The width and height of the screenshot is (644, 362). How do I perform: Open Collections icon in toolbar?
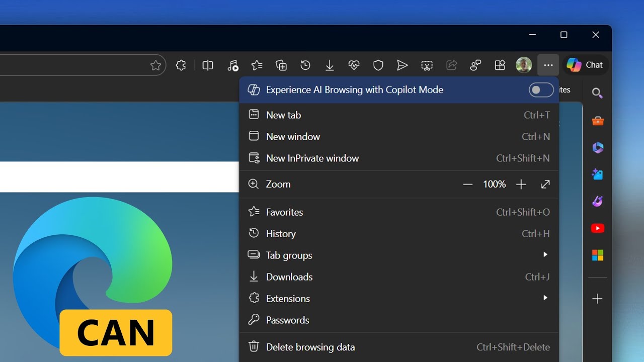(281, 65)
